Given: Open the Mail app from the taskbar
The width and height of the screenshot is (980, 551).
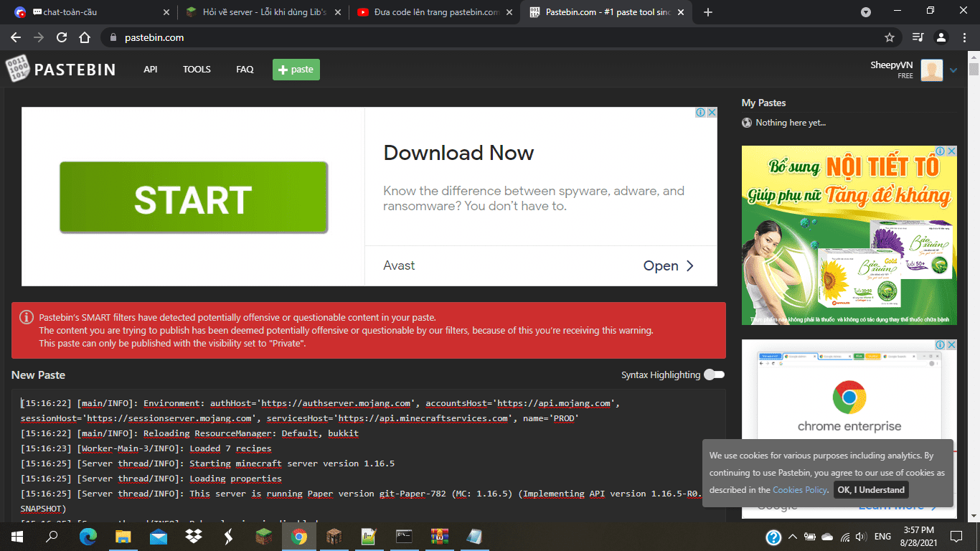Looking at the screenshot, I should (159, 536).
